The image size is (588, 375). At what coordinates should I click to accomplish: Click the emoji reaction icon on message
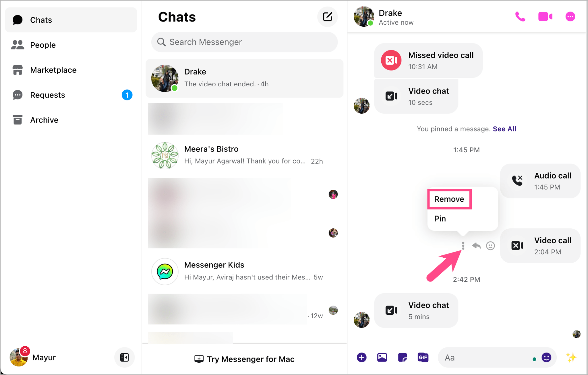tap(492, 245)
